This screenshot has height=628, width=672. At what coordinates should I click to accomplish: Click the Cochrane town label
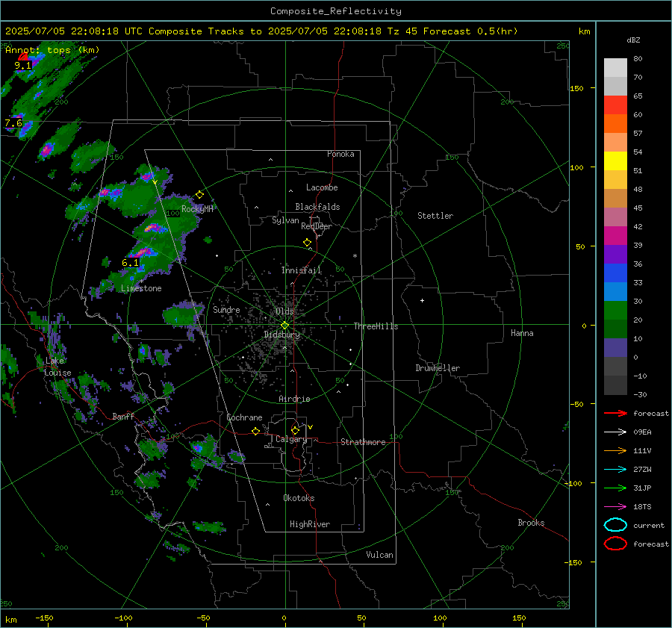(x=244, y=417)
